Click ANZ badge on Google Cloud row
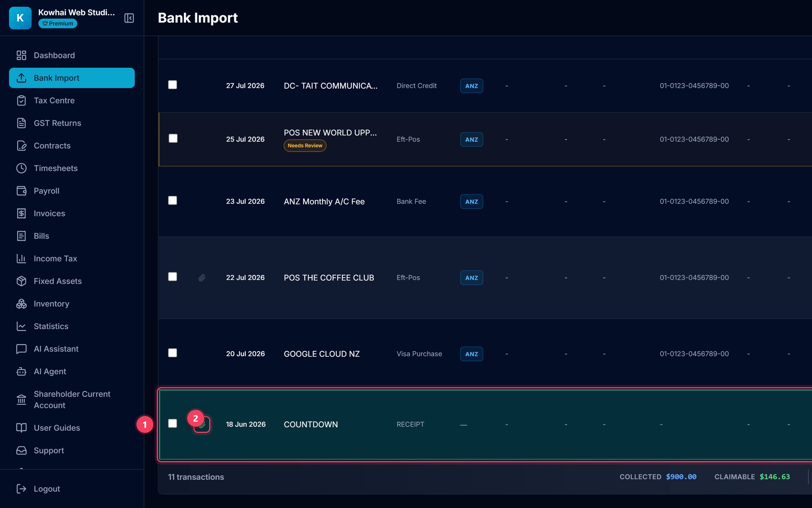 point(471,354)
